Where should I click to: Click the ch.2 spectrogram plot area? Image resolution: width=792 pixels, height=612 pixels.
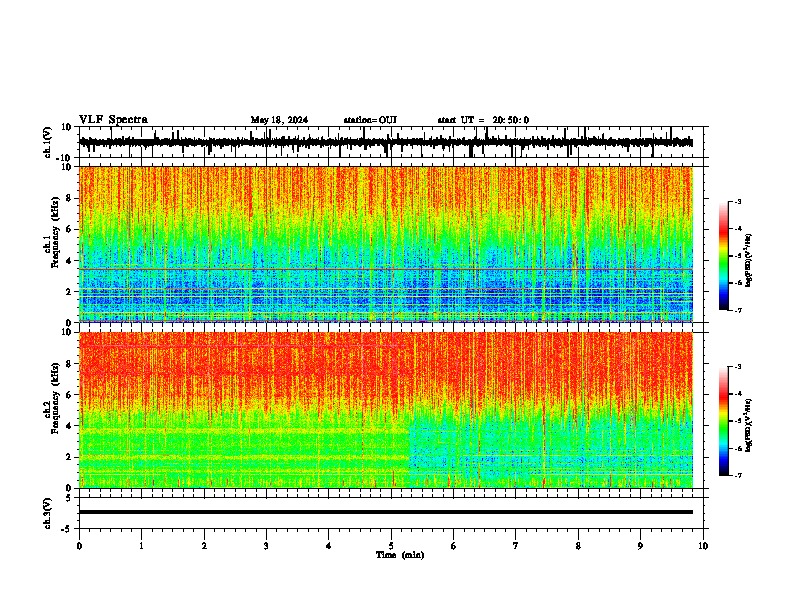386,410
